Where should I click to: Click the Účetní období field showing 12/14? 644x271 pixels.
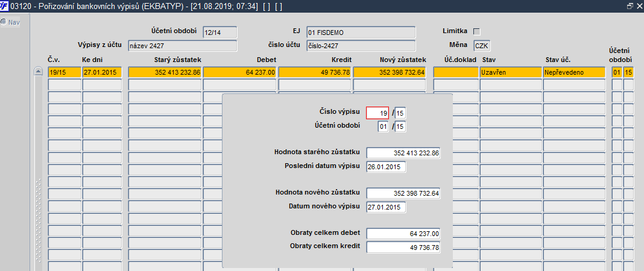[220, 33]
